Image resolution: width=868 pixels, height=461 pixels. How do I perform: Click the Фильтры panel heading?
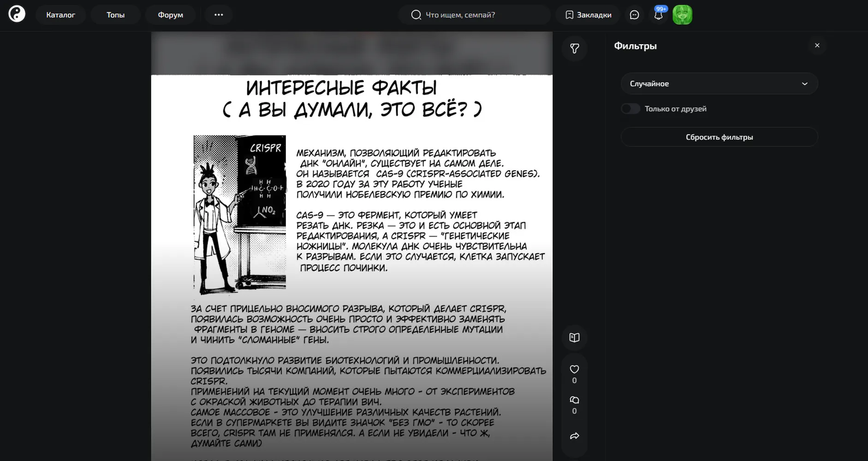(635, 46)
